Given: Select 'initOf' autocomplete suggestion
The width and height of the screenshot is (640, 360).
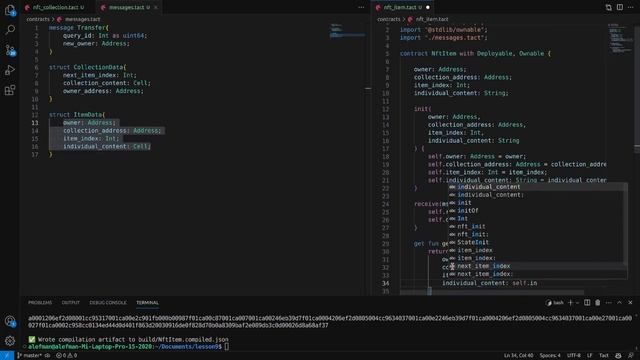Looking at the screenshot, I should click(x=538, y=211).
